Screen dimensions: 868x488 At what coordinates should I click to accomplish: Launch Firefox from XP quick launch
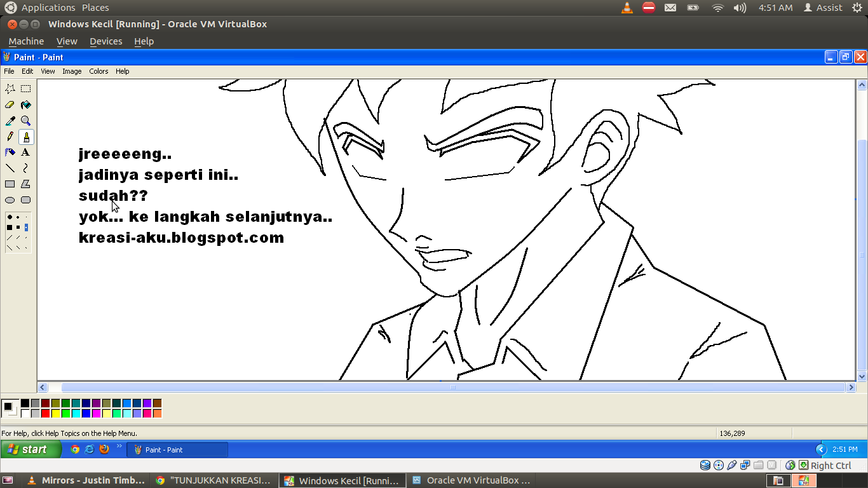pyautogui.click(x=104, y=449)
